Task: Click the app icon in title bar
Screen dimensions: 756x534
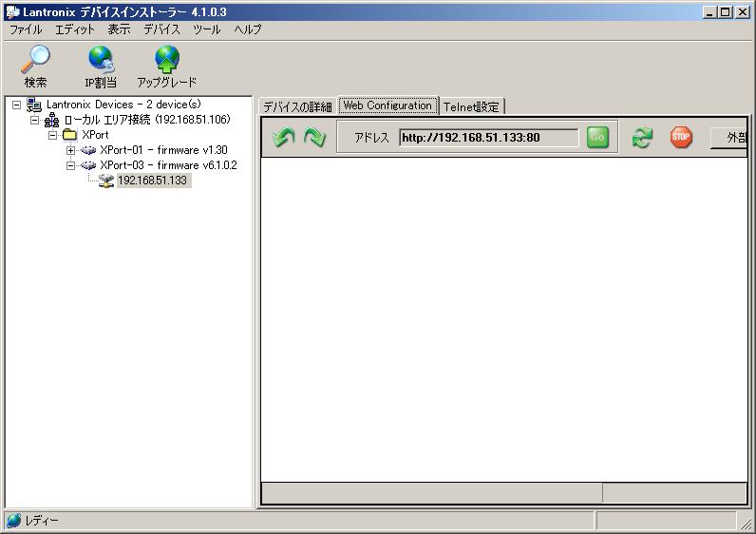Action: point(12,12)
